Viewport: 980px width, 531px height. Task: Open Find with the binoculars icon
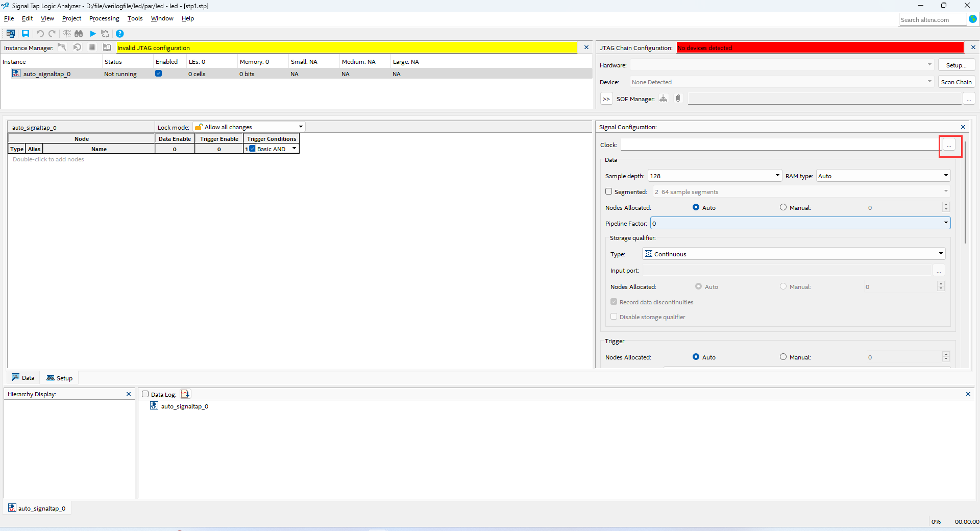click(79, 34)
